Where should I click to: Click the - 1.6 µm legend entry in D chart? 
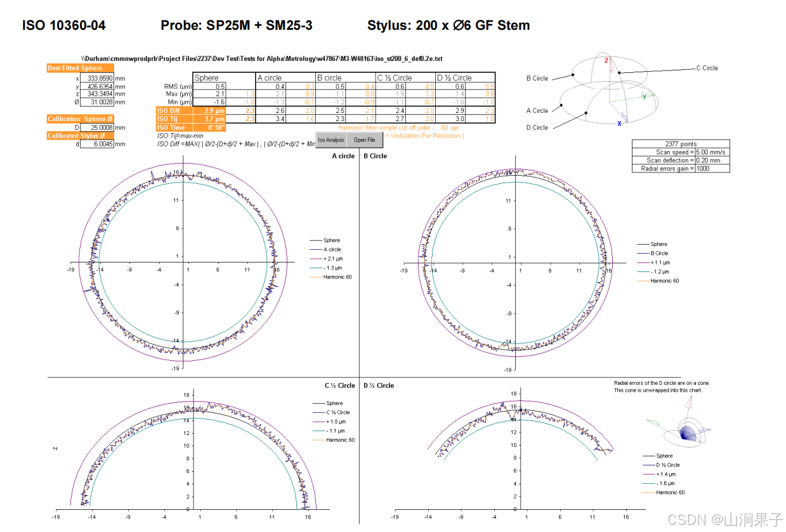click(658, 483)
